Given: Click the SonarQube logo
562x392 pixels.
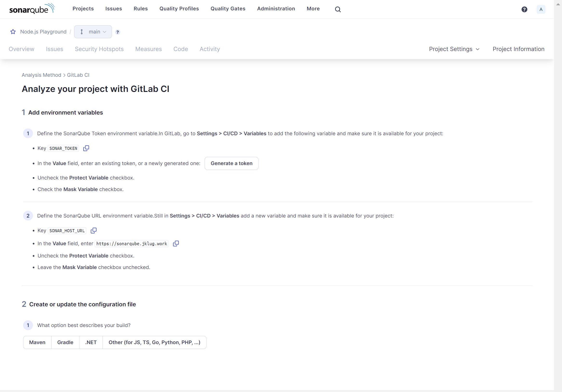Looking at the screenshot, I should pyautogui.click(x=32, y=9).
